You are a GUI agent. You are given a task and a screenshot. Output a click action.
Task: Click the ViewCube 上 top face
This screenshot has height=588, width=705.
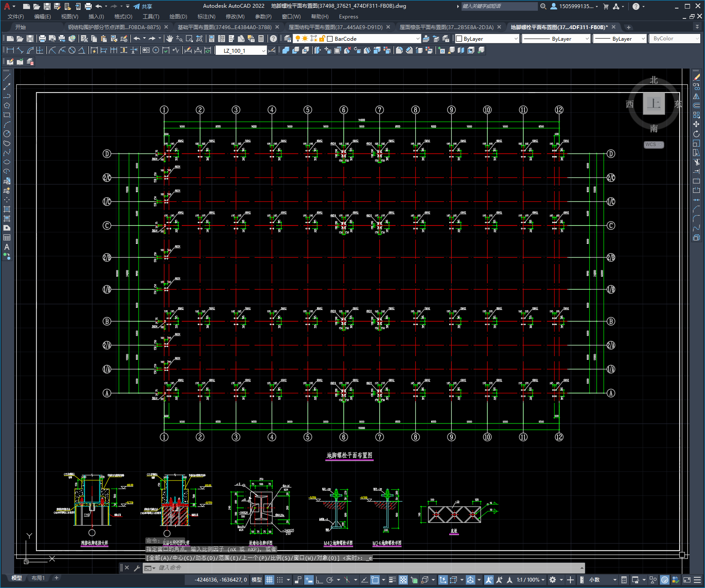[654, 103]
